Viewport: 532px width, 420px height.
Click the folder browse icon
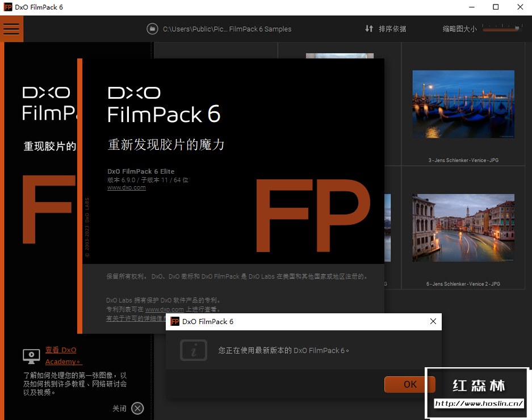coord(152,29)
